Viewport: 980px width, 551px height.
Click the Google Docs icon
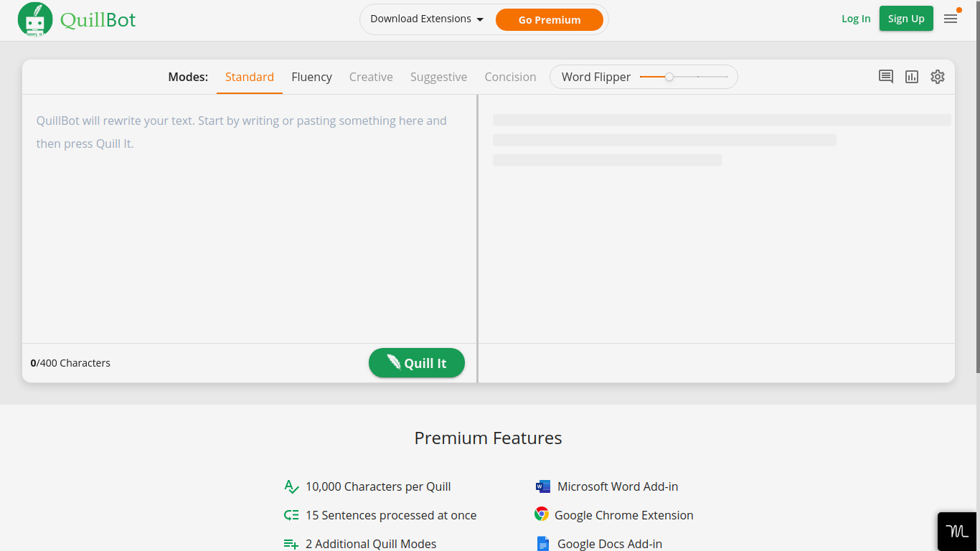coord(543,544)
